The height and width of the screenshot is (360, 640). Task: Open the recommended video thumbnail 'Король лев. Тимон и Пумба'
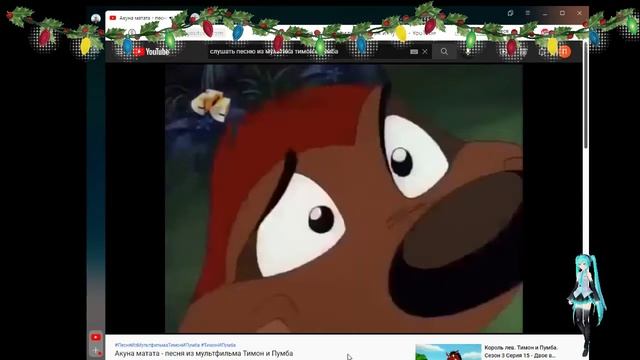click(448, 352)
